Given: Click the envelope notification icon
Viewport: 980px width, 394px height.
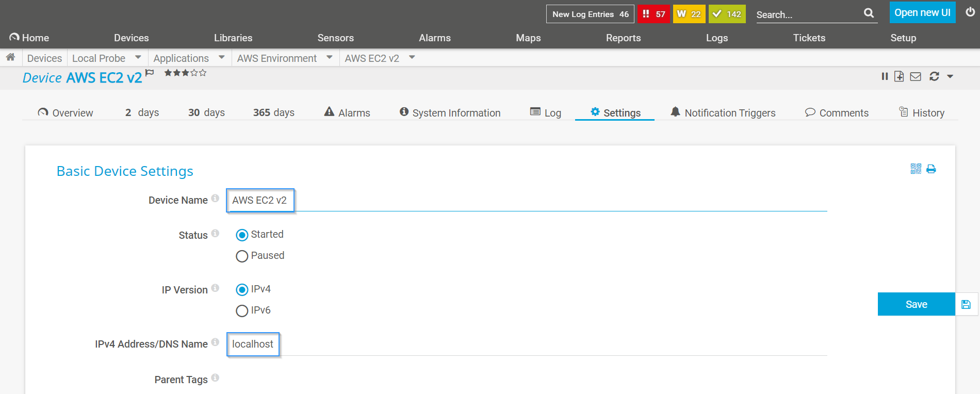Looking at the screenshot, I should click(x=916, y=77).
